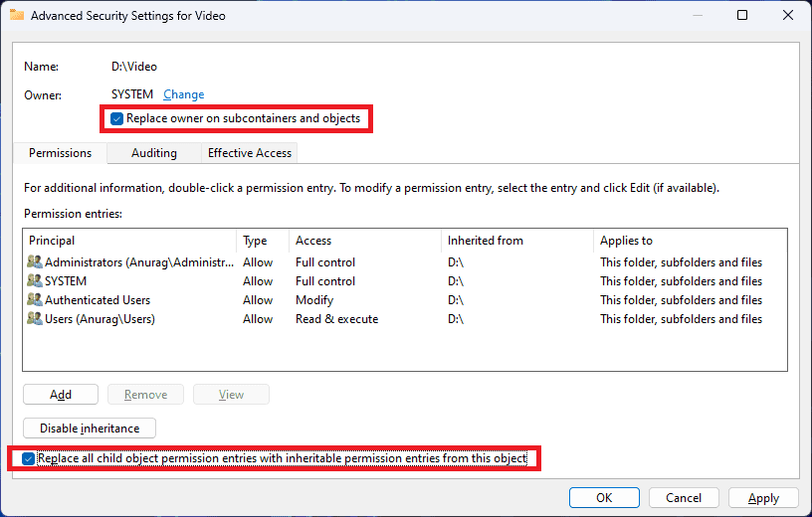
Task: Click the Users (Anurag\Users) group icon
Action: pyautogui.click(x=35, y=319)
